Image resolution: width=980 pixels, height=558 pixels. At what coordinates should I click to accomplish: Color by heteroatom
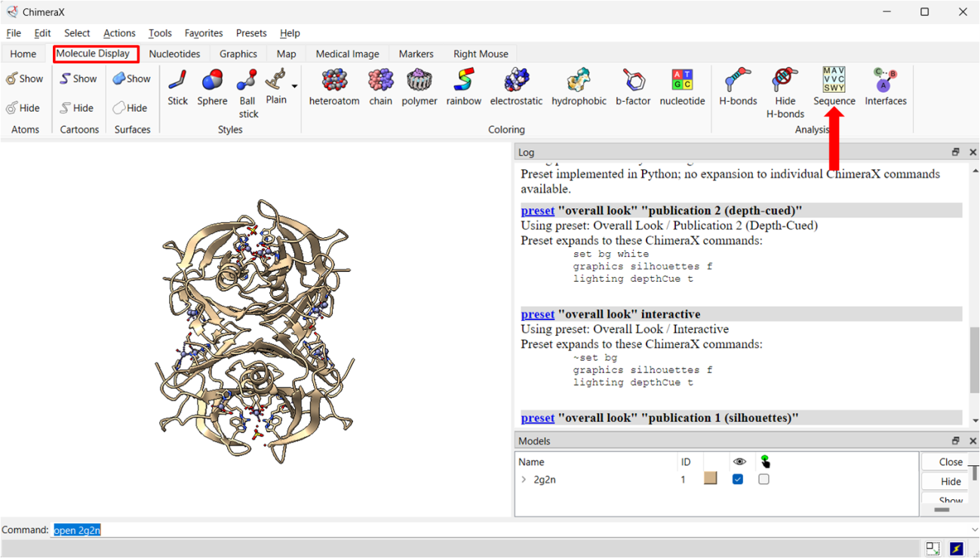[x=334, y=88]
